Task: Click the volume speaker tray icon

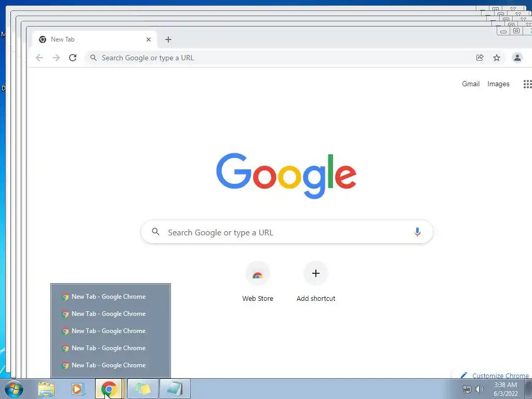Action: tap(480, 389)
